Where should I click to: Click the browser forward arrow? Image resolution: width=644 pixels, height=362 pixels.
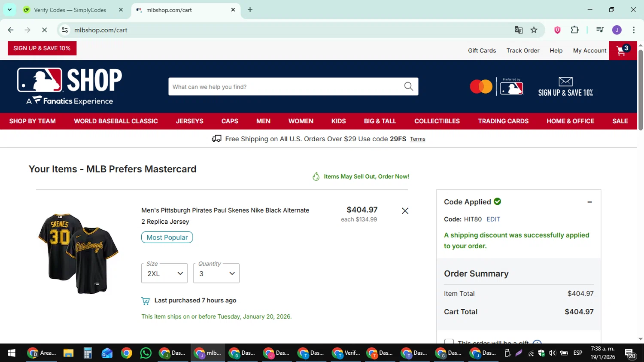click(27, 30)
